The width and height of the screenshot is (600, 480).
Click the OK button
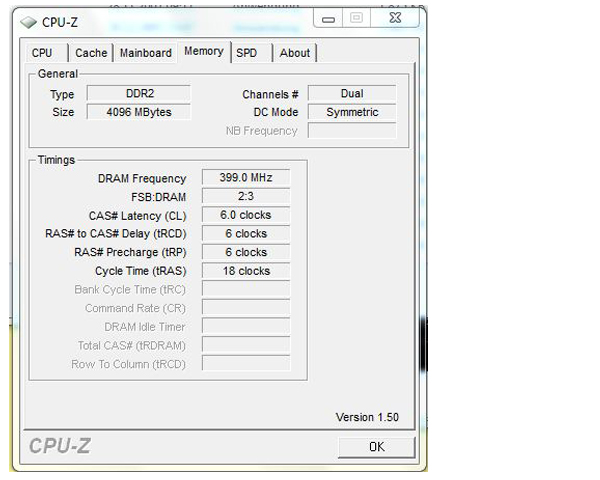tap(377, 447)
